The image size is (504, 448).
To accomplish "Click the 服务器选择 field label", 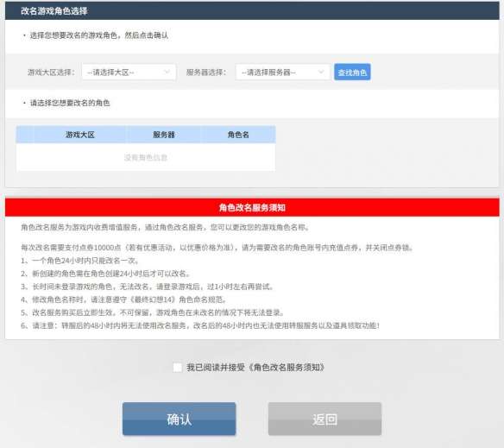I will (x=206, y=73).
